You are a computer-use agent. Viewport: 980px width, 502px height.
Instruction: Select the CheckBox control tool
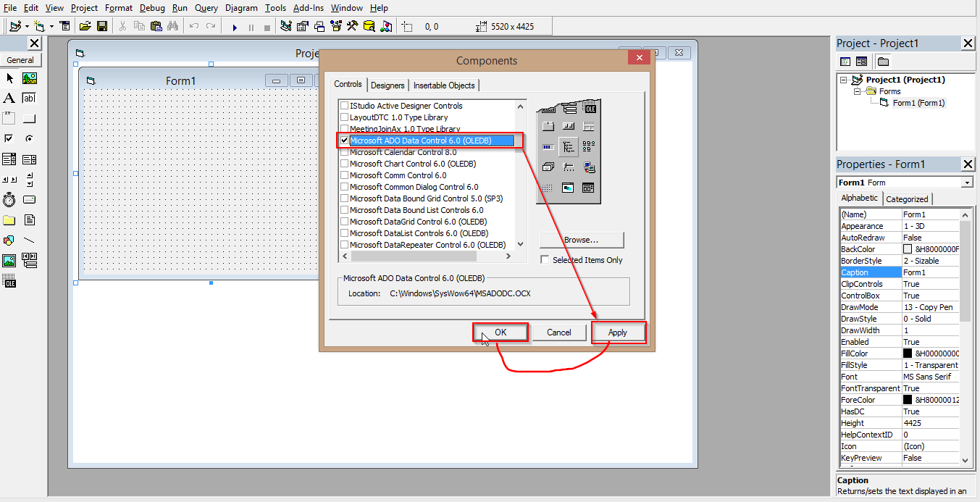click(9, 138)
